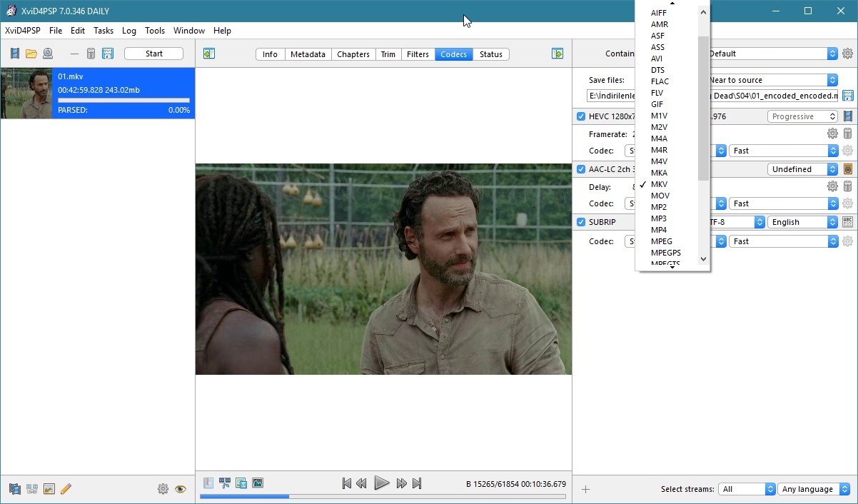This screenshot has height=504, width=858.
Task: Click the webcam capture icon
Action: pyautogui.click(x=48, y=54)
